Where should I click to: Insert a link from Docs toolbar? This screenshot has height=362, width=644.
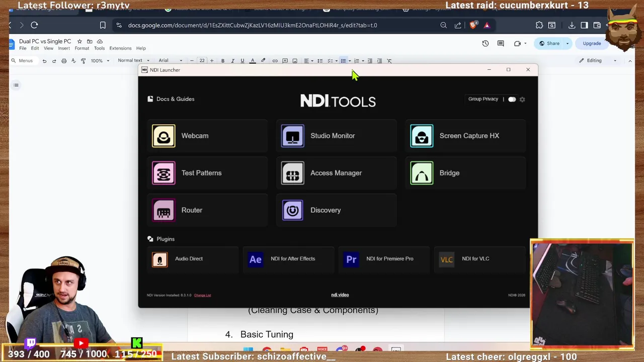pos(275,61)
